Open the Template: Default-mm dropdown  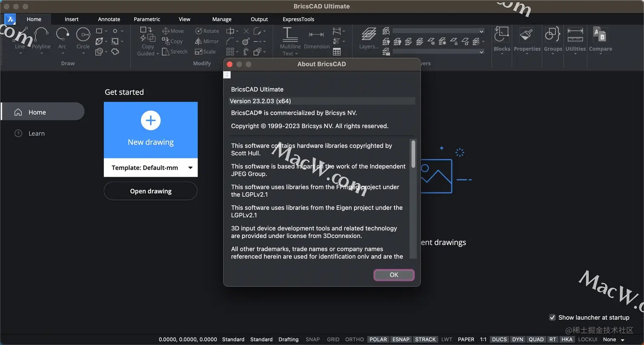click(x=151, y=168)
